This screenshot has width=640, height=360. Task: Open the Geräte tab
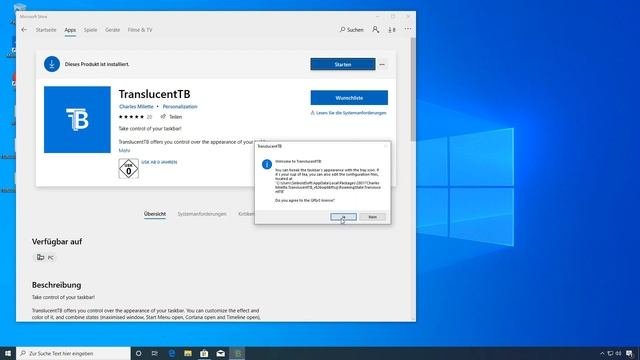coord(112,30)
